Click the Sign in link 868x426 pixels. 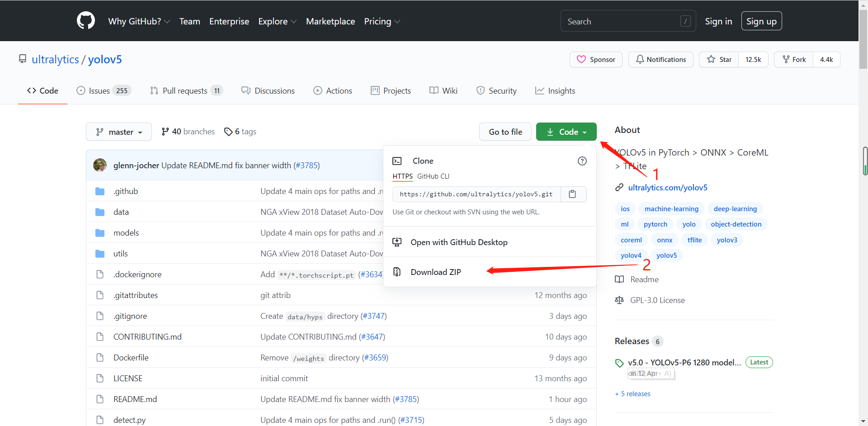pyautogui.click(x=718, y=21)
